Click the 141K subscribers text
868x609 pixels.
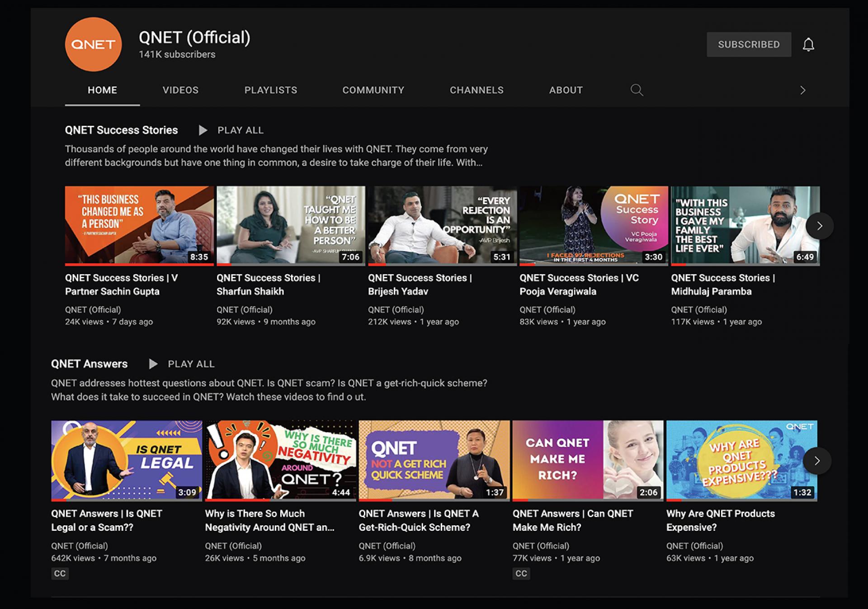click(x=177, y=54)
